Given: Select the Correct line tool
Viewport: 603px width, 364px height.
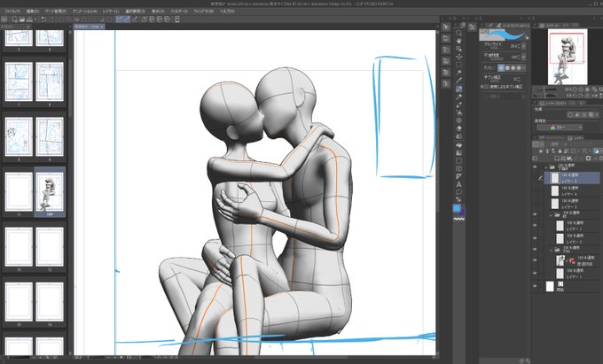Looking at the screenshot, I should pos(458,199).
